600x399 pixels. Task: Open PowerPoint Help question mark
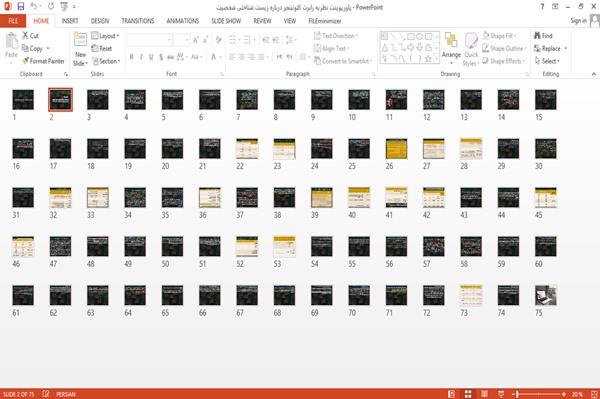click(x=542, y=7)
